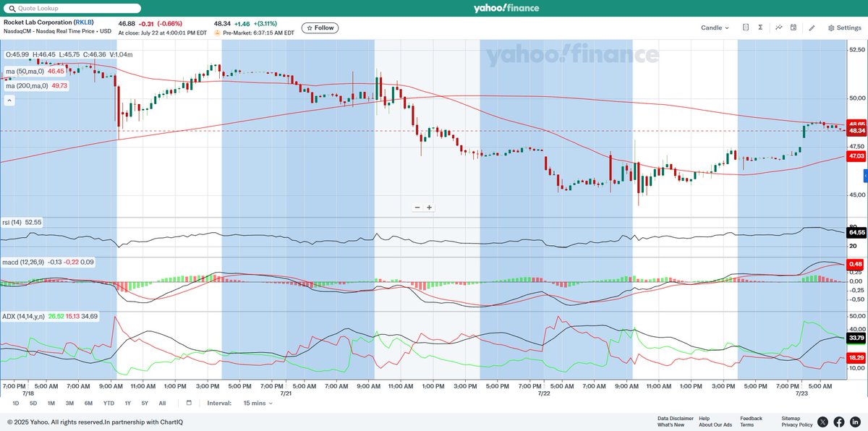Open the calendar events icon in toolbar
The width and height of the screenshot is (868, 431).
point(793,27)
